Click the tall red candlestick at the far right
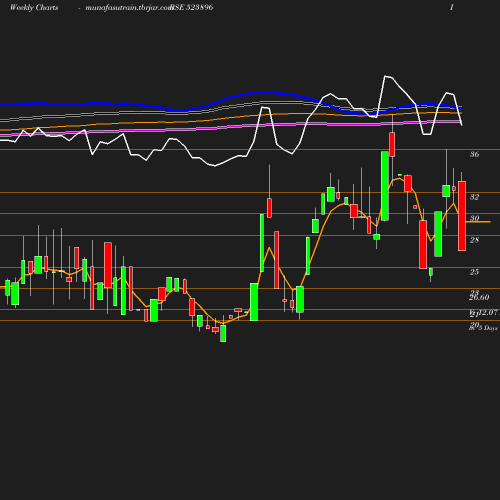The width and height of the screenshot is (500, 500). pyautogui.click(x=462, y=216)
